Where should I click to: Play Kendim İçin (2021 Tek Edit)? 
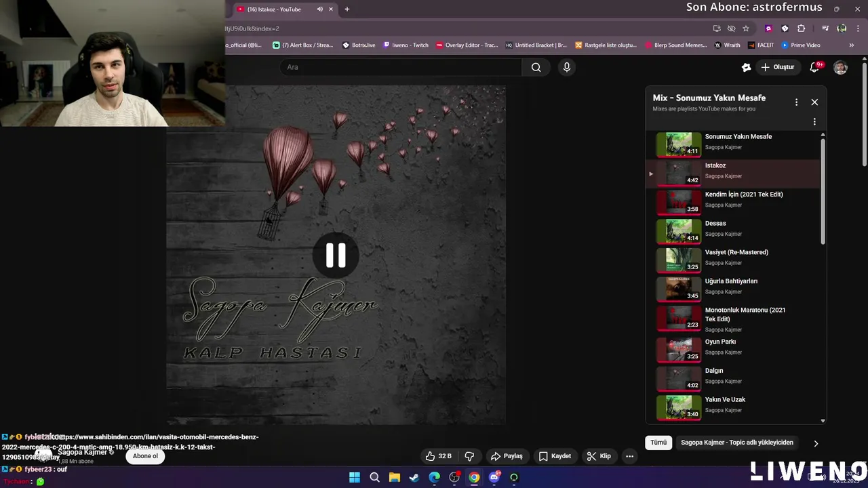click(734, 201)
